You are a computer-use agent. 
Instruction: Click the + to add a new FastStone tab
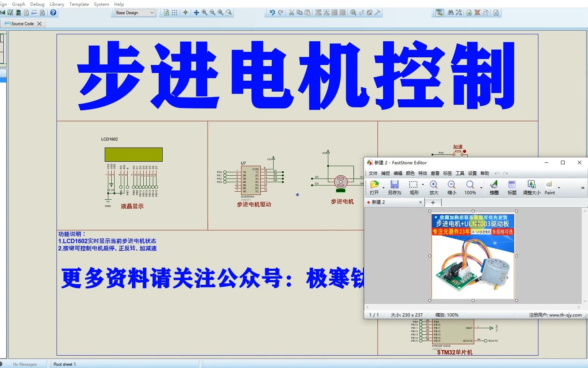tap(433, 202)
